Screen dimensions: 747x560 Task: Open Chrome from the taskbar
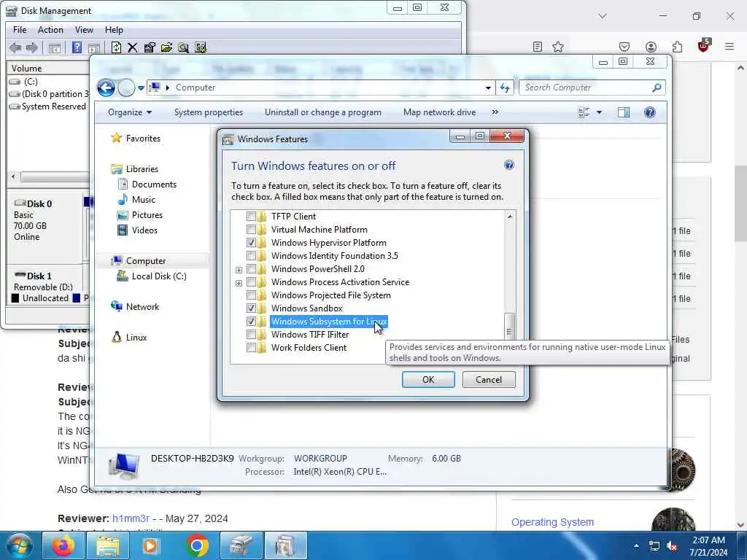(x=197, y=545)
